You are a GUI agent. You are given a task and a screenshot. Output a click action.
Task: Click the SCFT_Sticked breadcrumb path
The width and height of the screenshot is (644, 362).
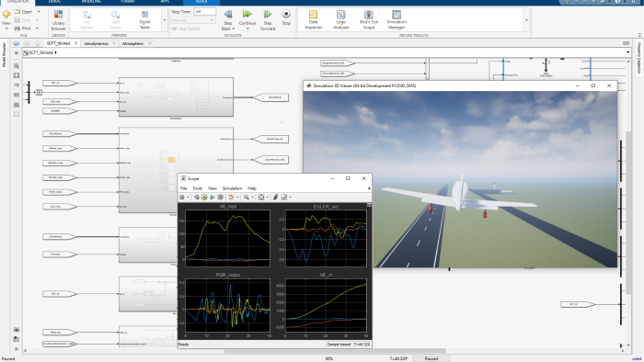coord(40,52)
